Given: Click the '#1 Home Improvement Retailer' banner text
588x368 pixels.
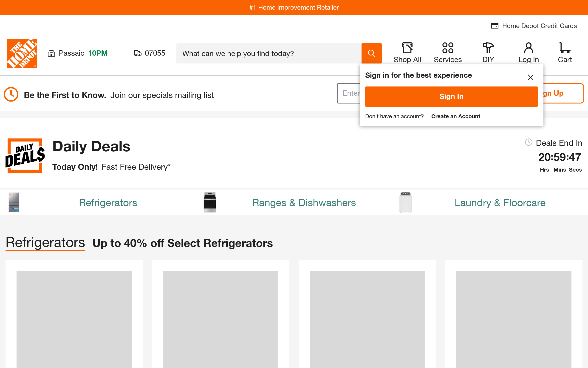Looking at the screenshot, I should click(x=294, y=8).
